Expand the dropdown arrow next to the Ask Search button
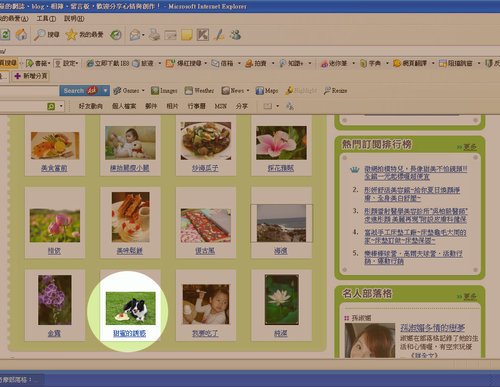 tap(105, 90)
